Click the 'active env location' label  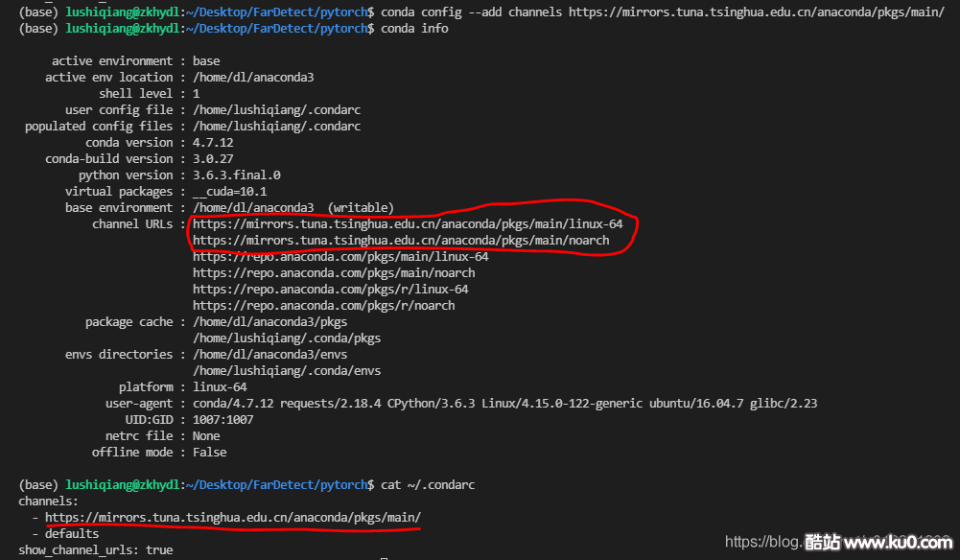[109, 78]
